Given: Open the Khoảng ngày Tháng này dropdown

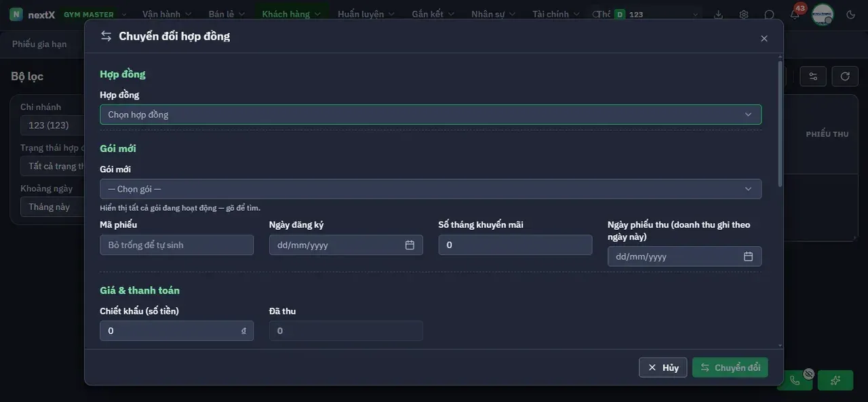Looking at the screenshot, I should 53,207.
